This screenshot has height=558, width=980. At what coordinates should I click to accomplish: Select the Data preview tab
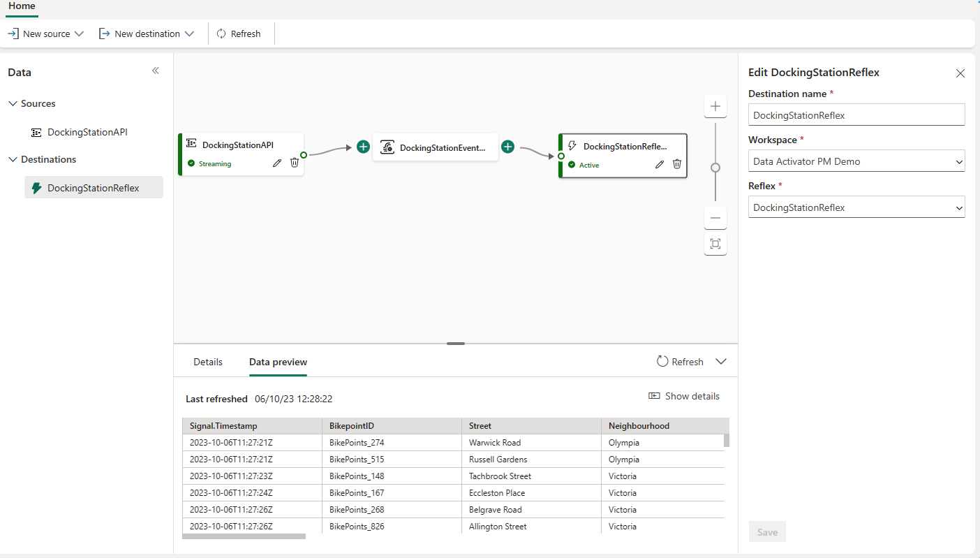278,362
